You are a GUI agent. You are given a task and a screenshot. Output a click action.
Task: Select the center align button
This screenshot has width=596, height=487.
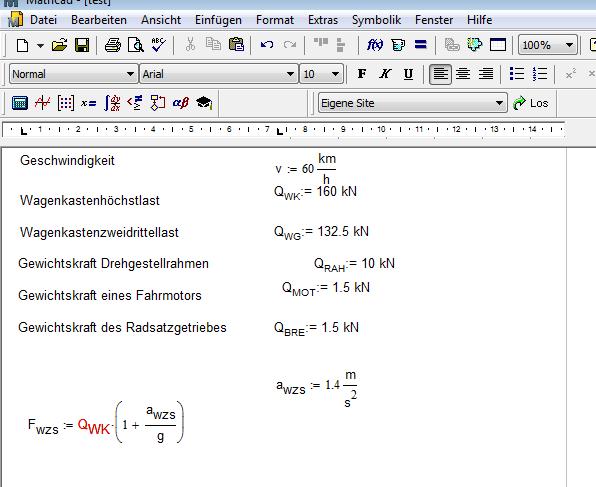[x=463, y=74]
